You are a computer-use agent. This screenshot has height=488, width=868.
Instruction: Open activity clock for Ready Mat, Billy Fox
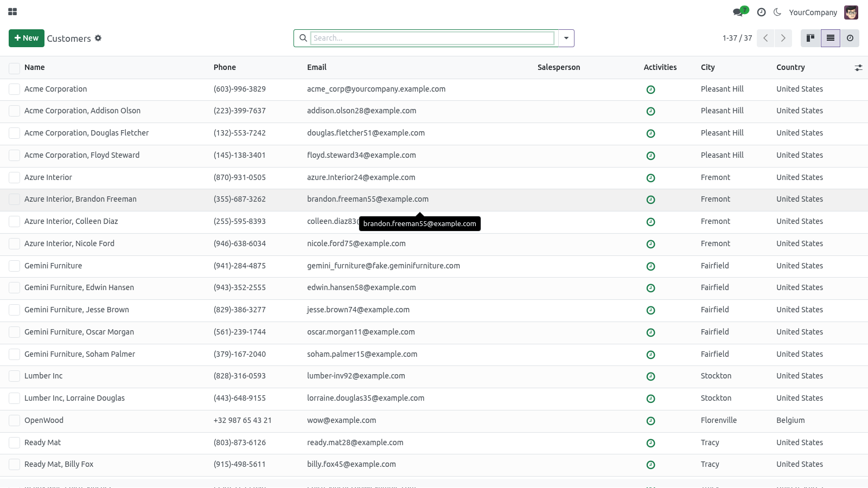651,465
